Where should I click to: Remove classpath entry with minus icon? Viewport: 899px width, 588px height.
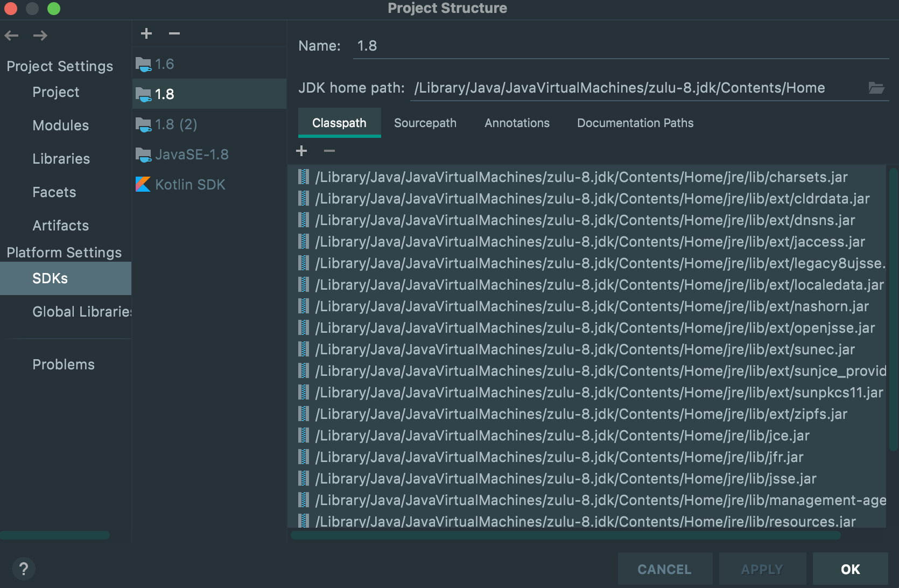[329, 151]
